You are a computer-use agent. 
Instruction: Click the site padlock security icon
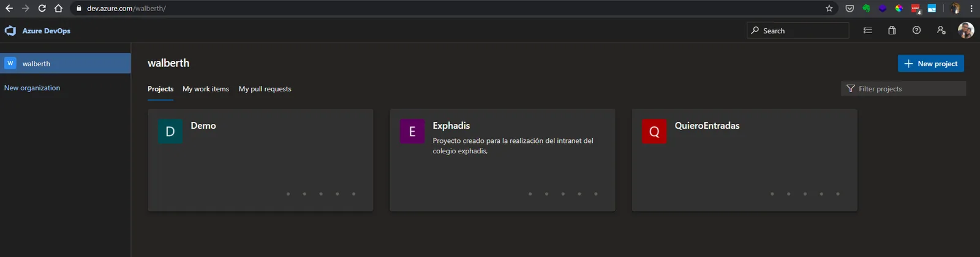(79, 9)
